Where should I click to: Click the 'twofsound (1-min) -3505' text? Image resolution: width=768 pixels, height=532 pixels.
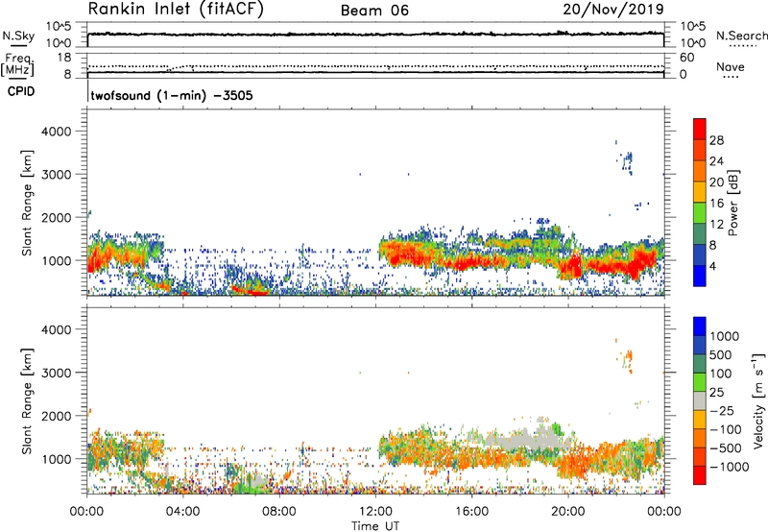tap(172, 95)
